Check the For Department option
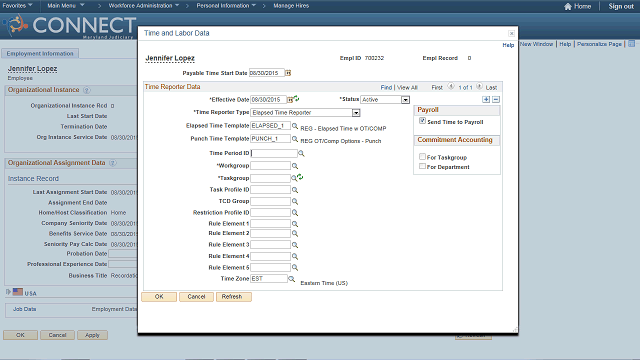Screen dimensions: 640x360 pyautogui.click(x=422, y=166)
